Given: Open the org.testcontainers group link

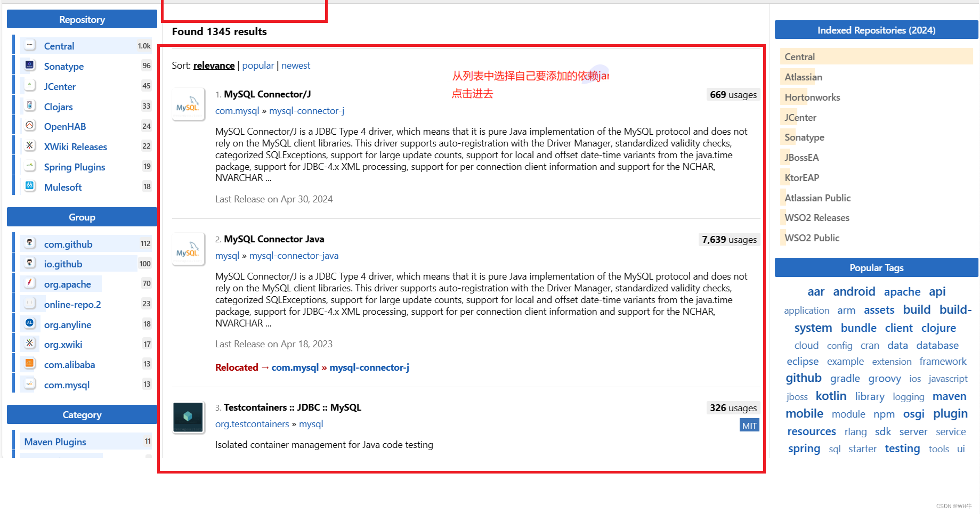Looking at the screenshot, I should point(252,424).
